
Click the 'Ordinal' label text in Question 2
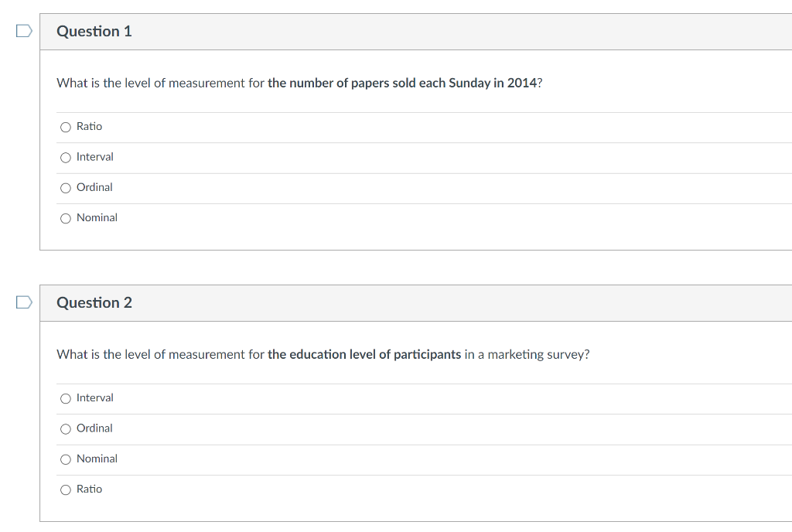pos(94,428)
